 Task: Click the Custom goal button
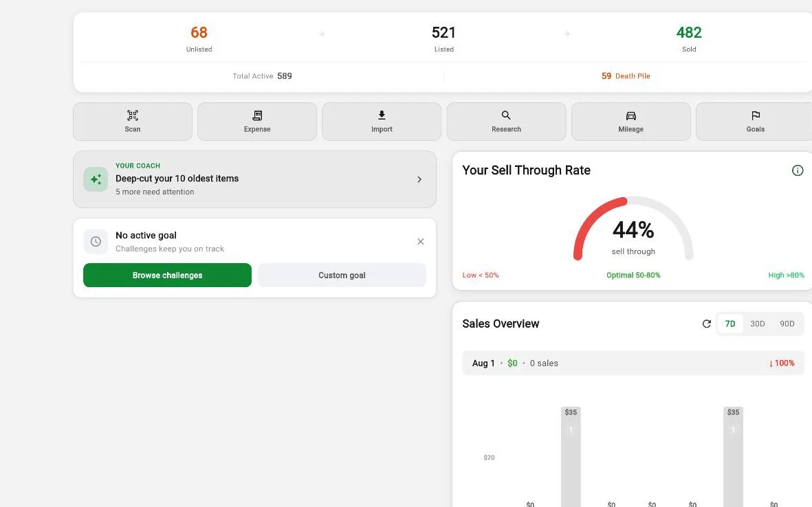pyautogui.click(x=342, y=275)
